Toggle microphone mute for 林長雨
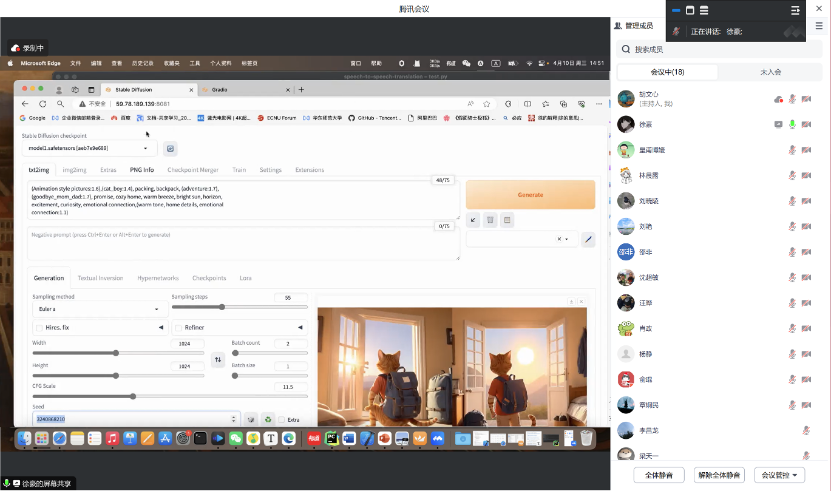 792,175
